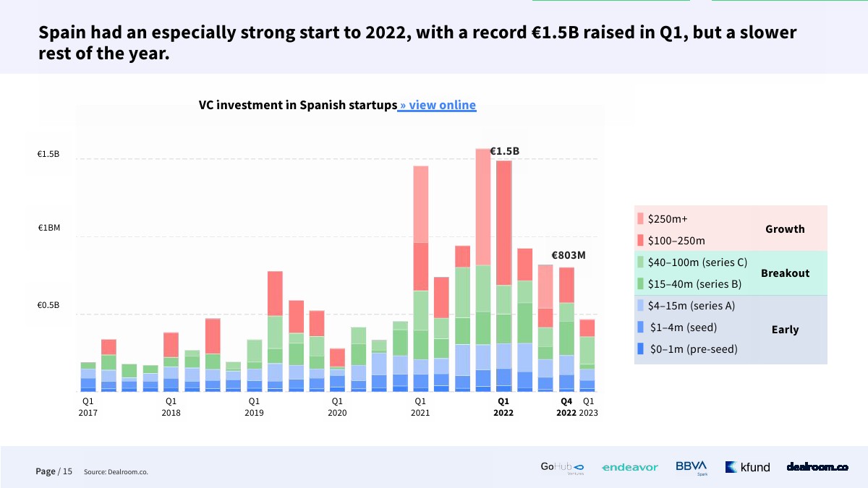Click the dealroom.co logo

[817, 467]
